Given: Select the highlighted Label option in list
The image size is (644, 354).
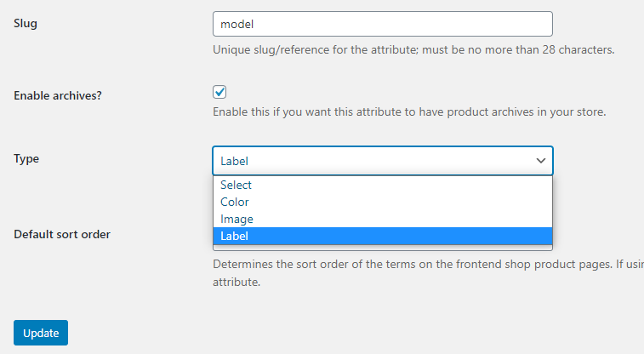Looking at the screenshot, I should point(235,236).
